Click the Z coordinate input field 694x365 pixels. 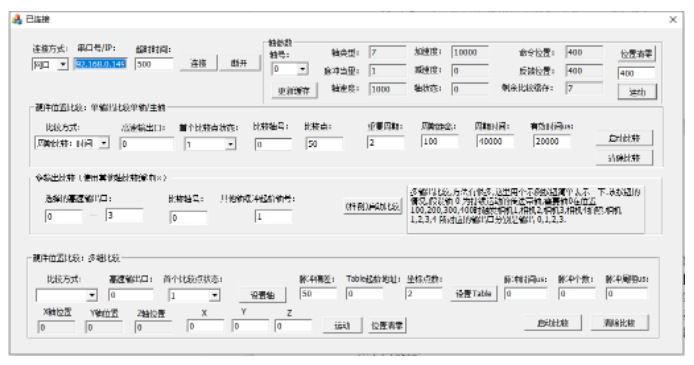[x=293, y=326]
